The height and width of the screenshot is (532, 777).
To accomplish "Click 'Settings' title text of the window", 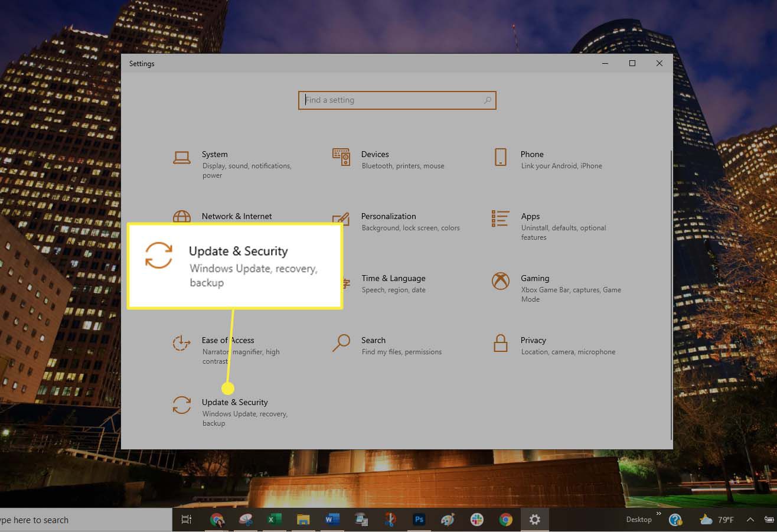I will tap(142, 64).
